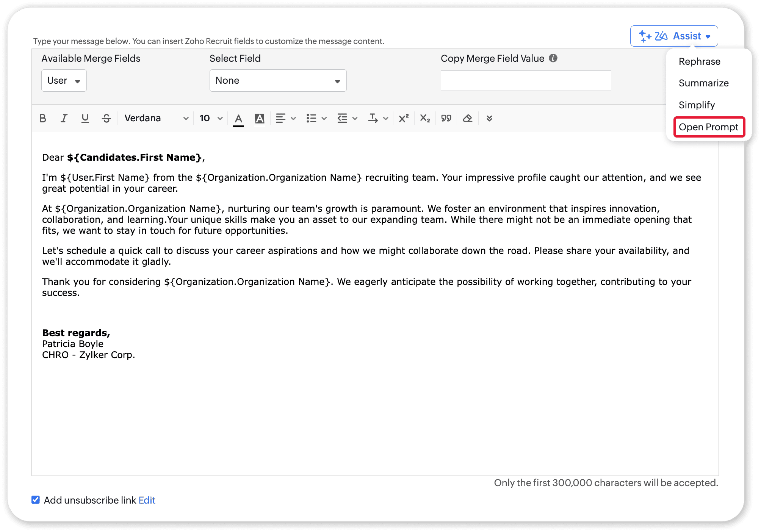Screen dimensions: 761x532
Task: Open the User merge fields dropdown
Action: point(64,80)
